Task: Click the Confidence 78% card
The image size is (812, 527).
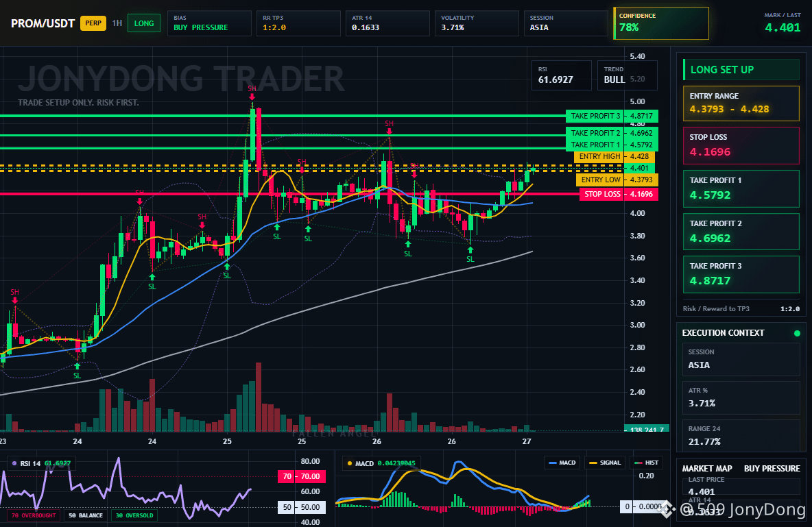Action: pyautogui.click(x=661, y=23)
